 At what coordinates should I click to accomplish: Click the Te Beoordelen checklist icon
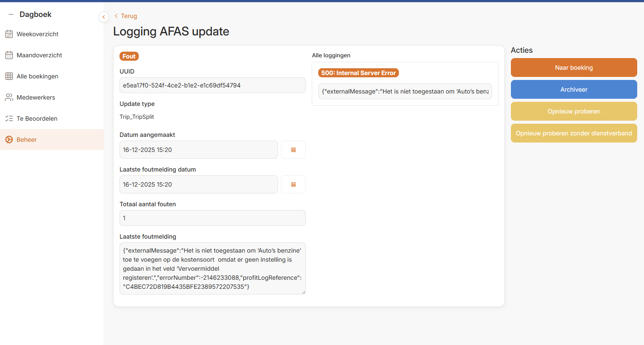(9, 119)
